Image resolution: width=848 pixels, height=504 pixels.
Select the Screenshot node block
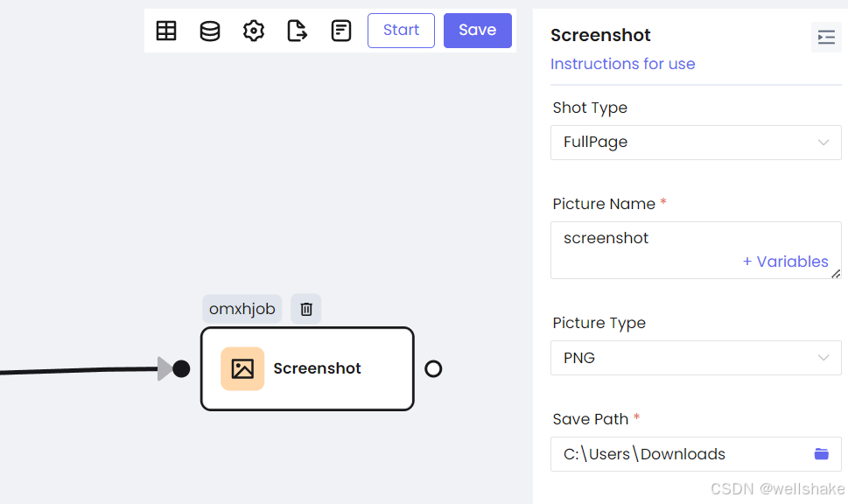tap(307, 368)
